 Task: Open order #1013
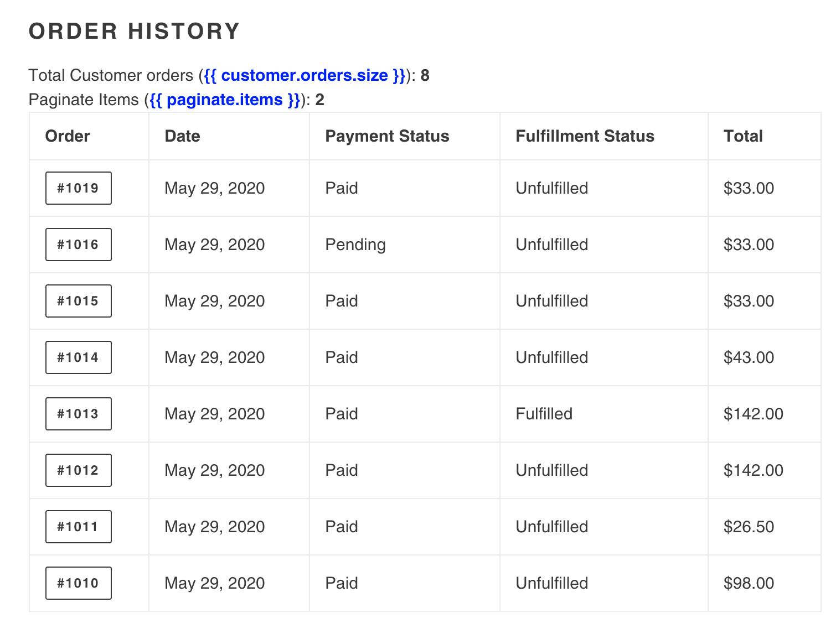tap(78, 414)
